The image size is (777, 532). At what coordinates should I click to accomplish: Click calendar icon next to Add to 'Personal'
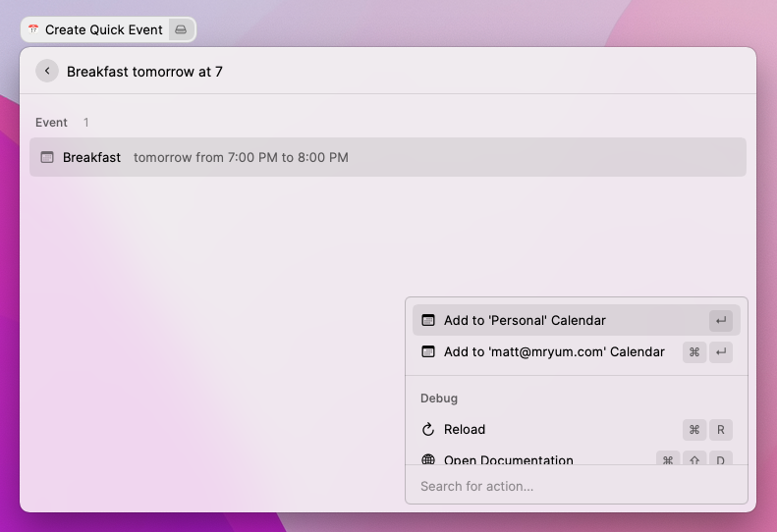427,321
